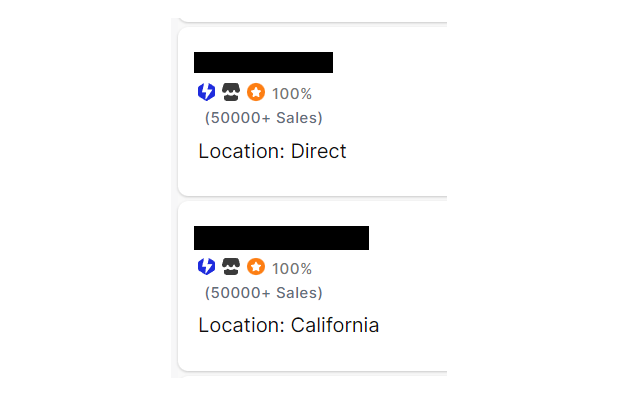The image size is (640, 400).
Task: Click the orange star badge in California seller card
Action: 256,267
